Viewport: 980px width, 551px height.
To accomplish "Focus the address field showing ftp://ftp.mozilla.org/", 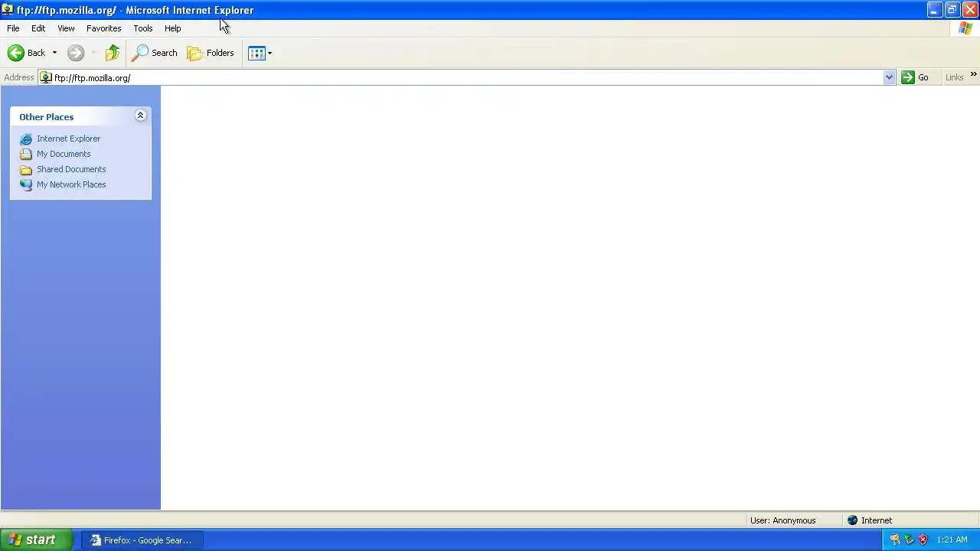I will pos(468,77).
